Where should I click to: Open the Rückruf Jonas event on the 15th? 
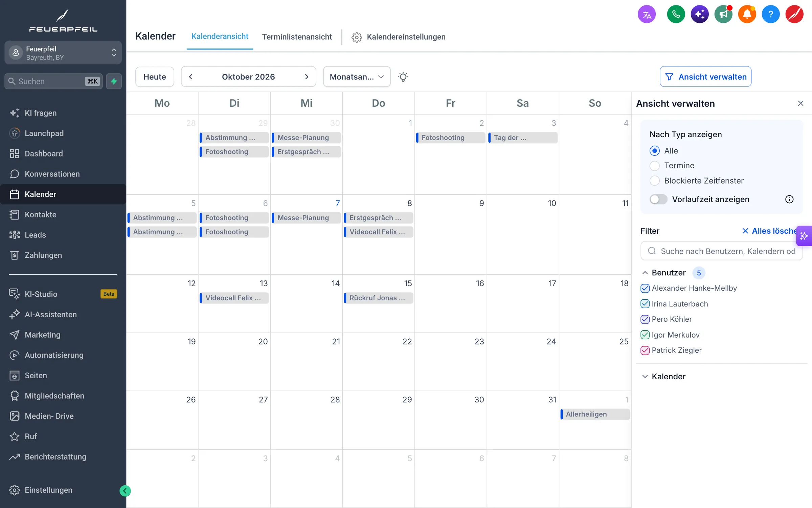tap(378, 298)
